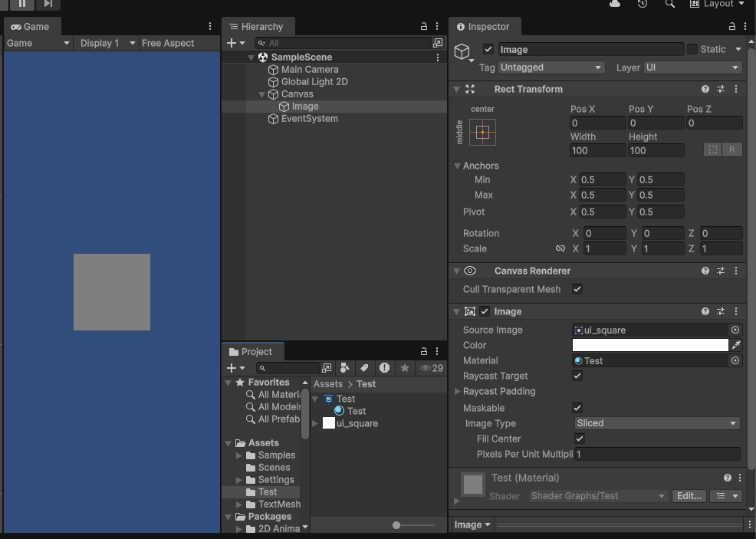
Task: Click the blueprint mode button
Action: (712, 150)
